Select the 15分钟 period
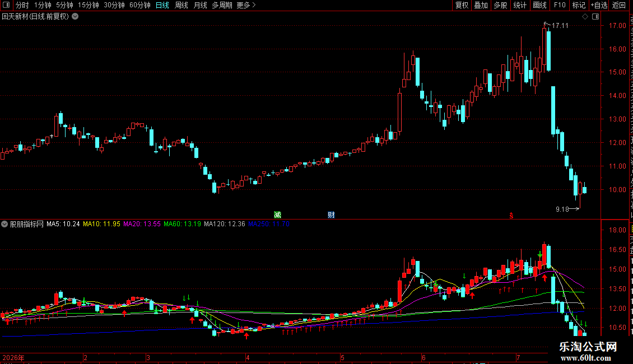The image size is (633, 364). [x=89, y=5]
